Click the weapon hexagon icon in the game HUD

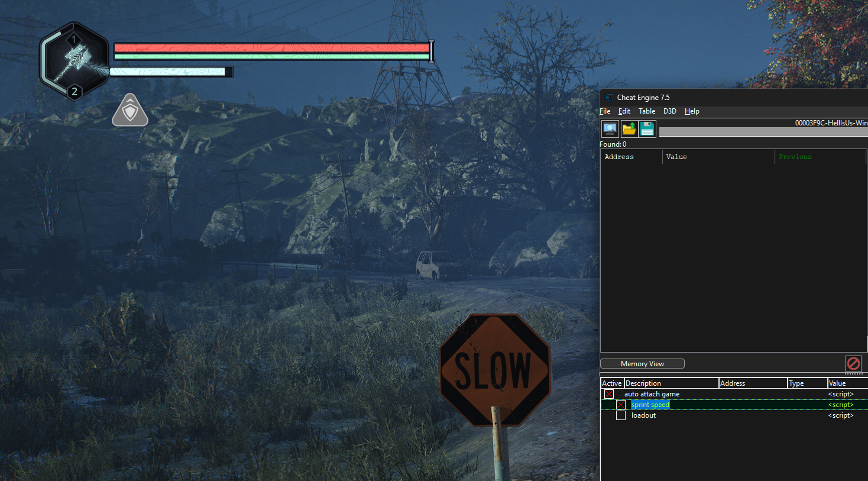point(75,63)
